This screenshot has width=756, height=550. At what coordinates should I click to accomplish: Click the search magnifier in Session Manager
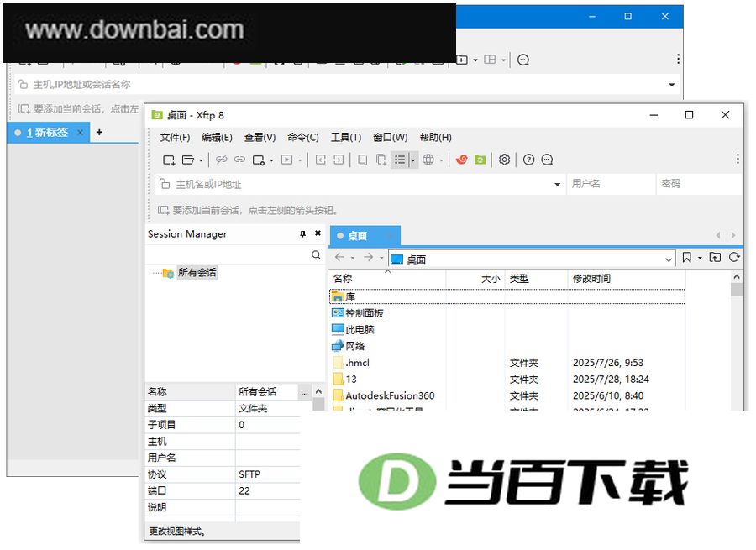(316, 254)
